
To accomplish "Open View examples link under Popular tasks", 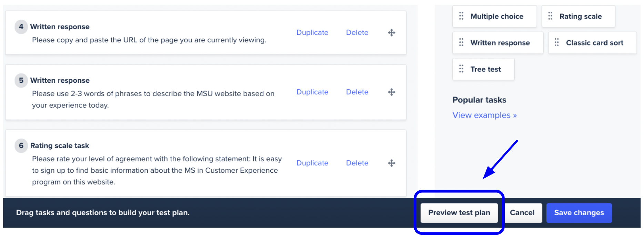I will click(484, 115).
